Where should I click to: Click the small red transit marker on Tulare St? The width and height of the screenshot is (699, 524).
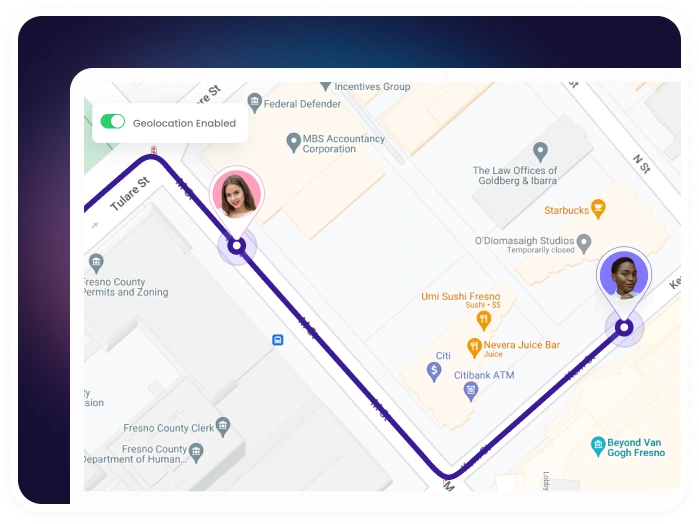tap(153, 150)
